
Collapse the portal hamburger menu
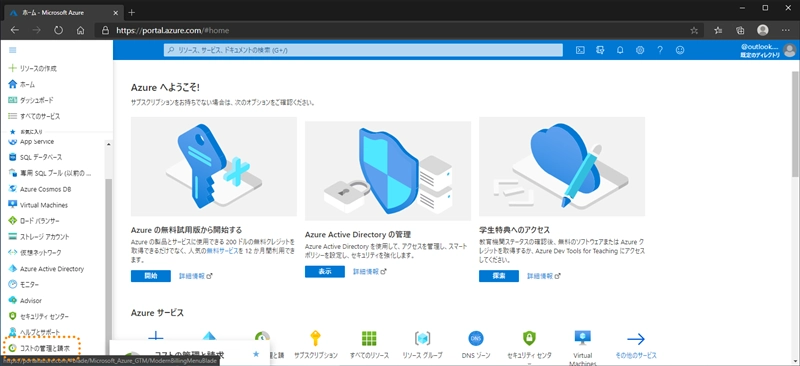[x=13, y=50]
